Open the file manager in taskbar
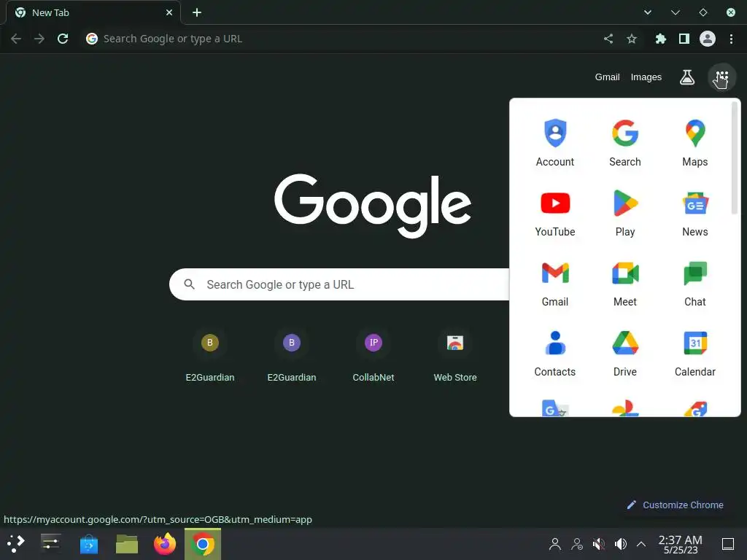747x560 pixels. point(127,544)
